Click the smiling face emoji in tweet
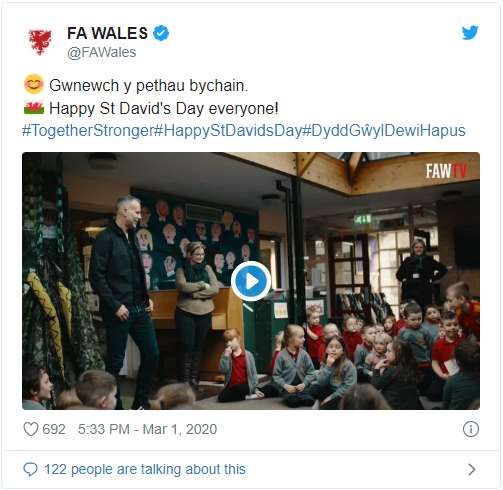The width and height of the screenshot is (503, 490). pyautogui.click(x=34, y=84)
